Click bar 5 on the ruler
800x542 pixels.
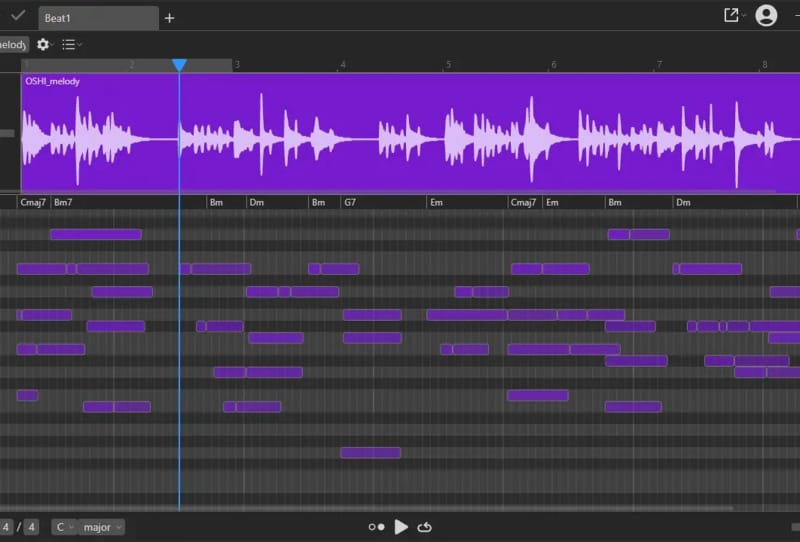click(448, 65)
